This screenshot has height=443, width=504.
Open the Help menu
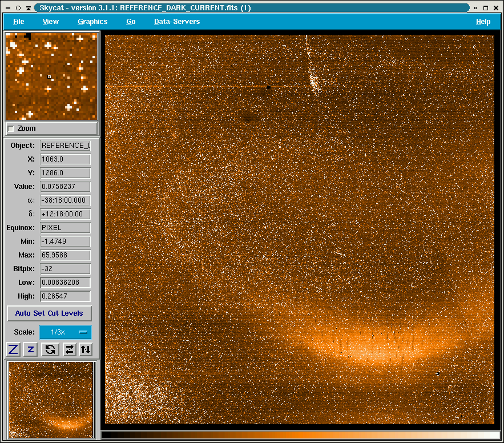pos(483,22)
